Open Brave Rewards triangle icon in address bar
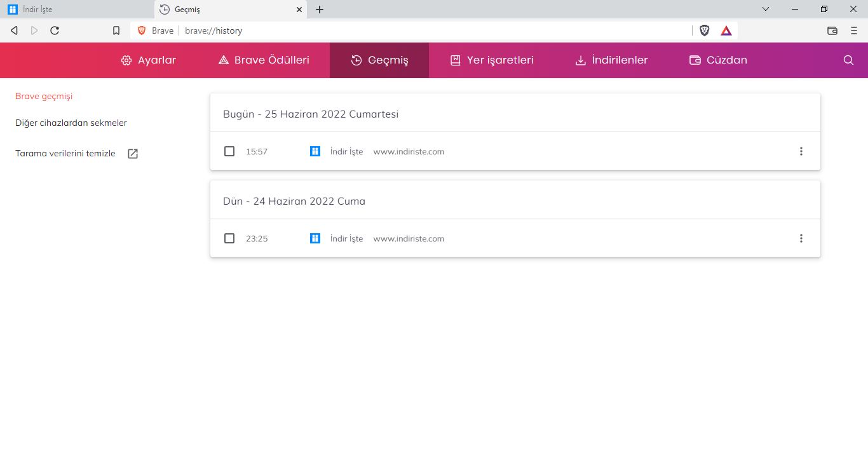 726,31
